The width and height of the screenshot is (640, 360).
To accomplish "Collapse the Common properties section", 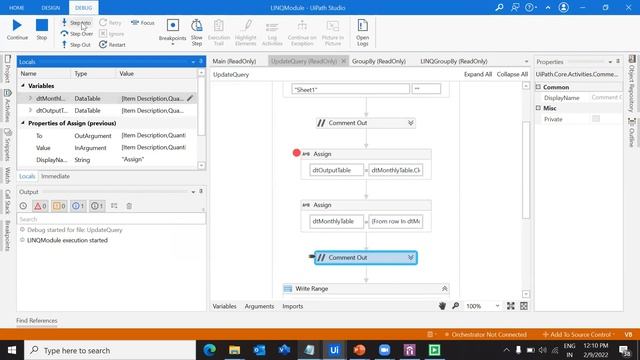I will (x=538, y=87).
